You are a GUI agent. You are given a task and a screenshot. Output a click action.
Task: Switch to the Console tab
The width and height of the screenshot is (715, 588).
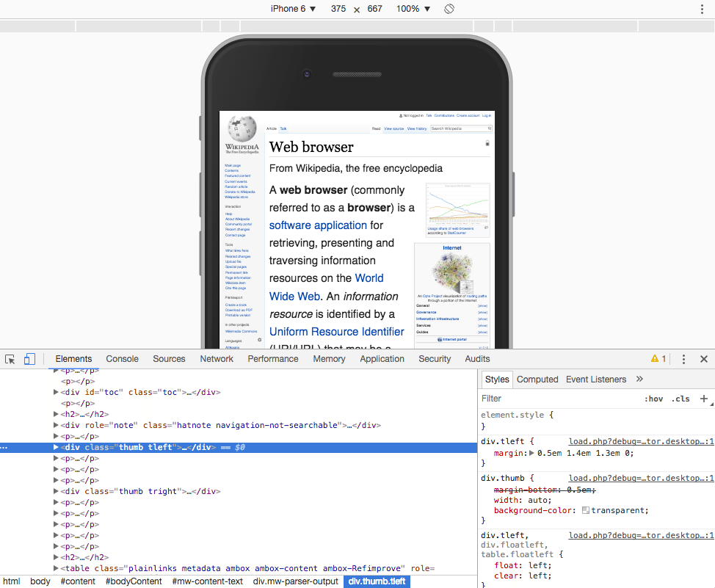pos(122,359)
